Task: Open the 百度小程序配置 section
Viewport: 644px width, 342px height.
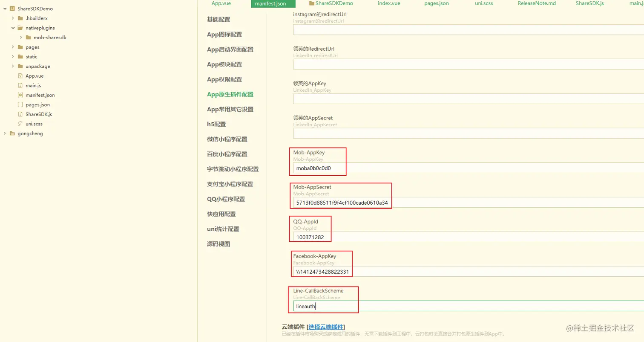Action: (x=227, y=154)
